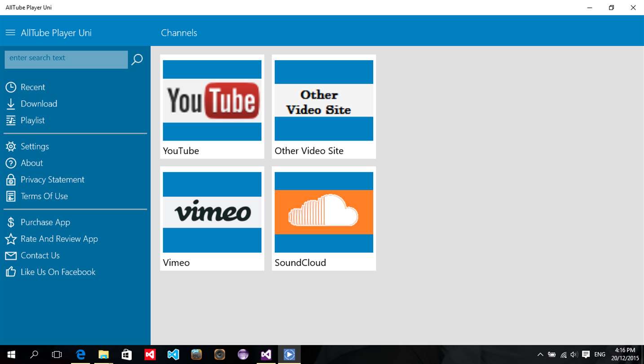644x364 pixels.
Task: Open the Privacy Statement lock icon
Action: (x=11, y=180)
